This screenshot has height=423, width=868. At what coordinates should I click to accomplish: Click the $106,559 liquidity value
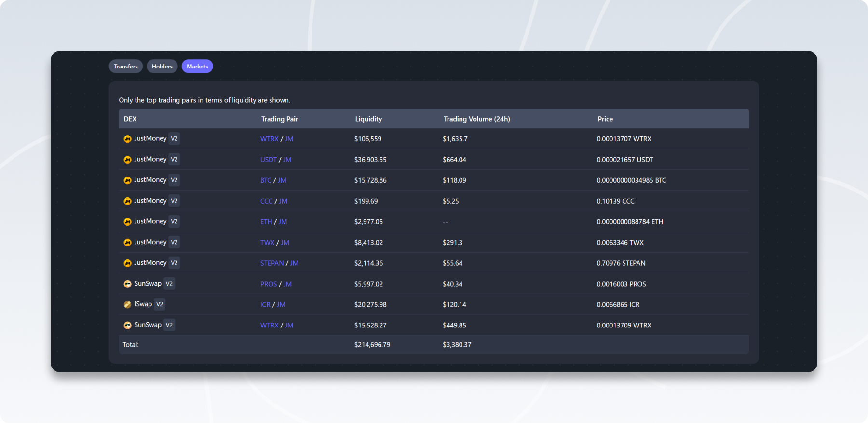tap(368, 139)
